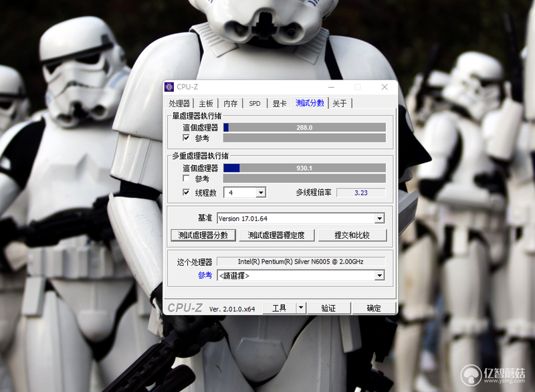Click the 單處理器執行緒 group heading
Viewport: 535px width, 392px height.
tap(197, 116)
